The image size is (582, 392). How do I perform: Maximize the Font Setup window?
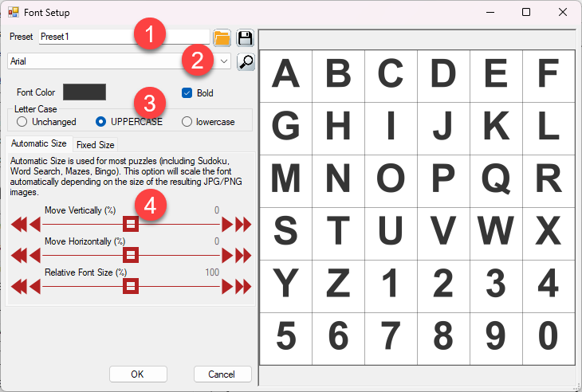[526, 12]
